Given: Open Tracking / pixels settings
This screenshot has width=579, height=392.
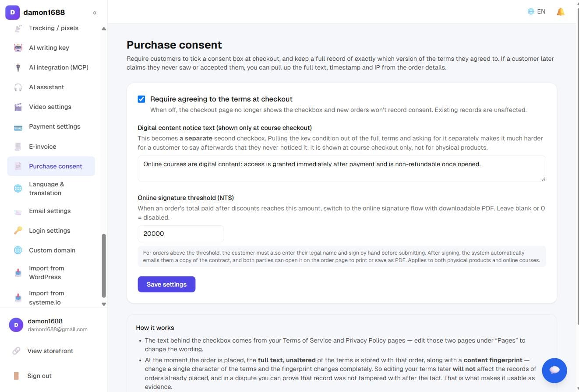Looking at the screenshot, I should click(51, 28).
